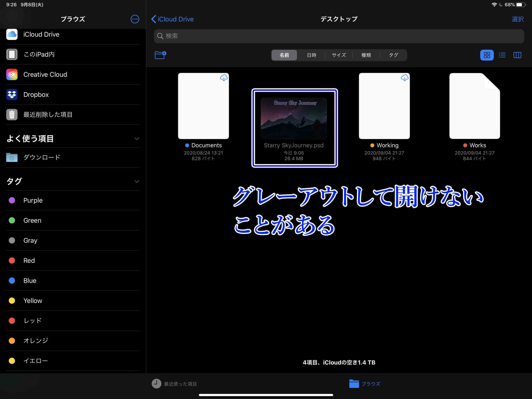Viewport: 532px width, 399px height.
Task: Sort by 日時 tab
Action: [312, 55]
